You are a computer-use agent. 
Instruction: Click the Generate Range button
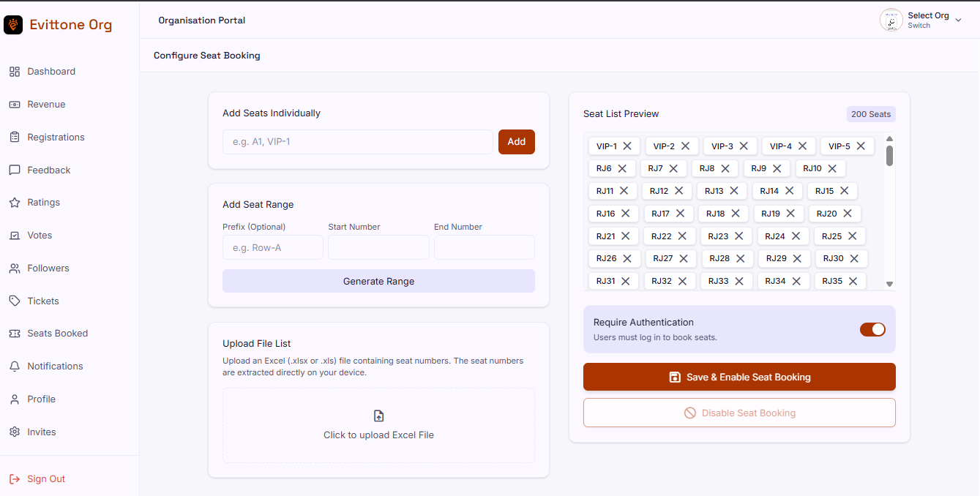(x=378, y=281)
